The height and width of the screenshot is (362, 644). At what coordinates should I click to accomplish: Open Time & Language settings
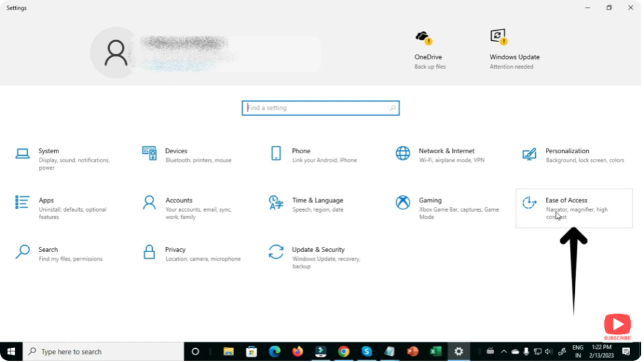(317, 201)
